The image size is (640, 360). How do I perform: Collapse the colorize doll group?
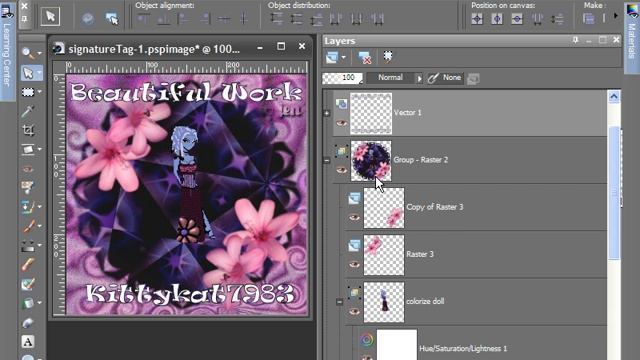[x=339, y=302]
